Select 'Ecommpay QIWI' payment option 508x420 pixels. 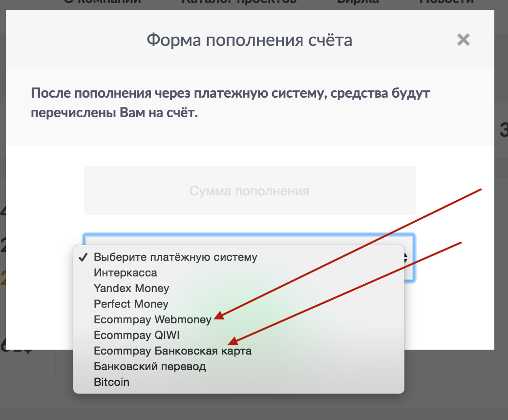click(x=239, y=335)
